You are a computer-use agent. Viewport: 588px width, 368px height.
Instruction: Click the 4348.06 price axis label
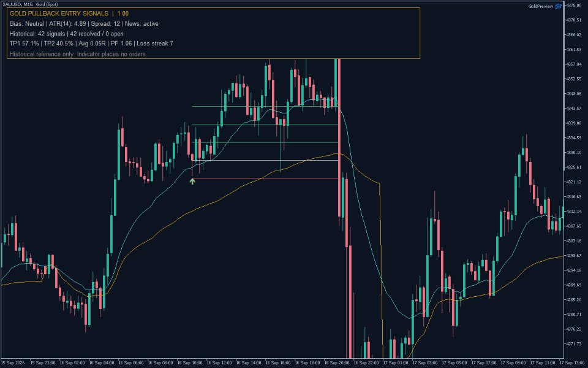(574, 93)
